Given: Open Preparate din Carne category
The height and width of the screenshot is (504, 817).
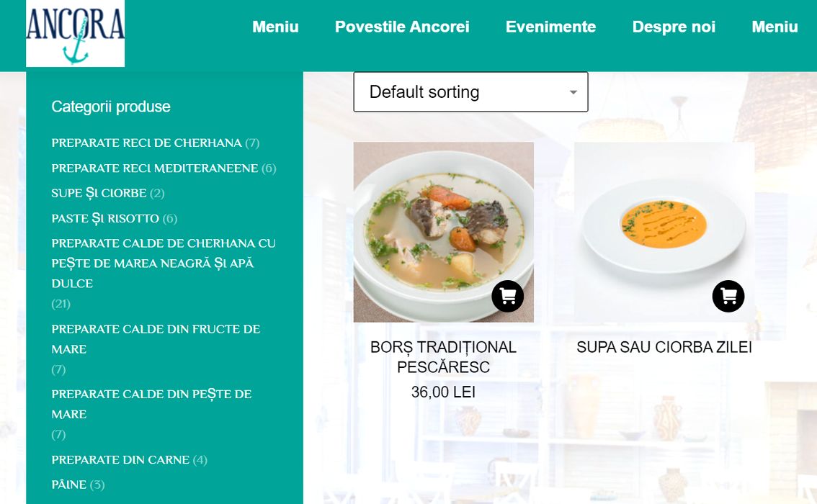Looking at the screenshot, I should [120, 460].
